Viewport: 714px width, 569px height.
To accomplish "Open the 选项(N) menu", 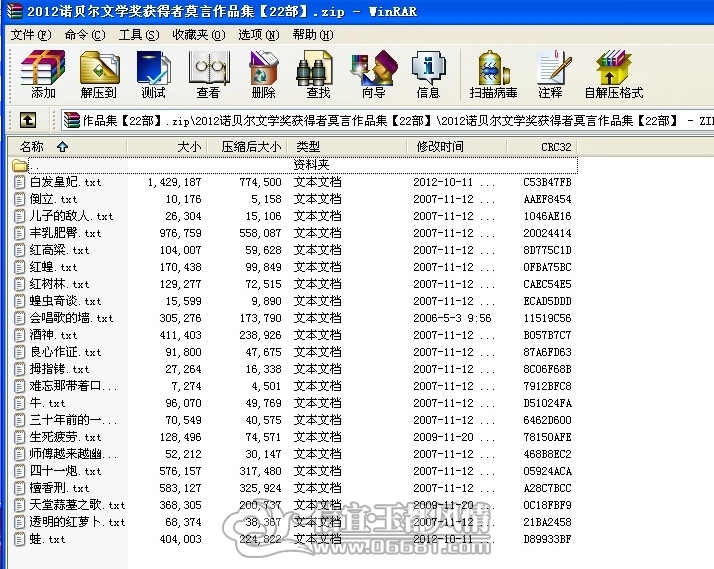I will pos(259,35).
